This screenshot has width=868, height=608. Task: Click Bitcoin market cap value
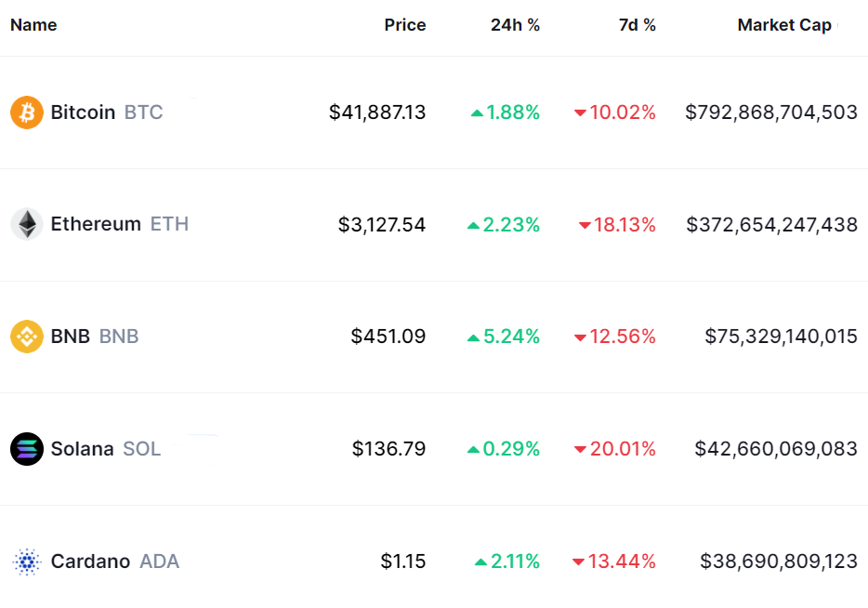[x=771, y=112]
